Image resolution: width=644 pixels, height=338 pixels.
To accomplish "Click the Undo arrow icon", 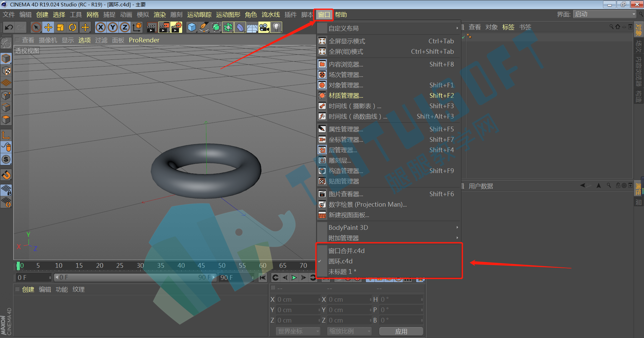I will coord(9,28).
